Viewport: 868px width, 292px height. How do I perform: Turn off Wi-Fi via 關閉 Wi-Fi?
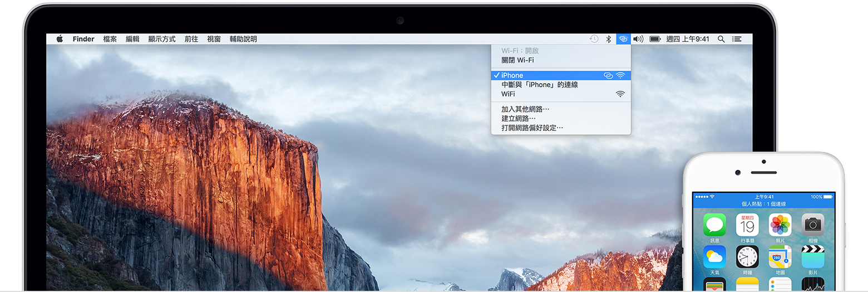point(517,60)
